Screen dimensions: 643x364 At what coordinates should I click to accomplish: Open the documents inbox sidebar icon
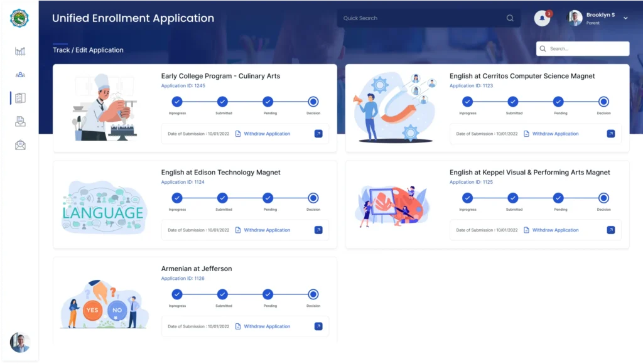point(20,121)
